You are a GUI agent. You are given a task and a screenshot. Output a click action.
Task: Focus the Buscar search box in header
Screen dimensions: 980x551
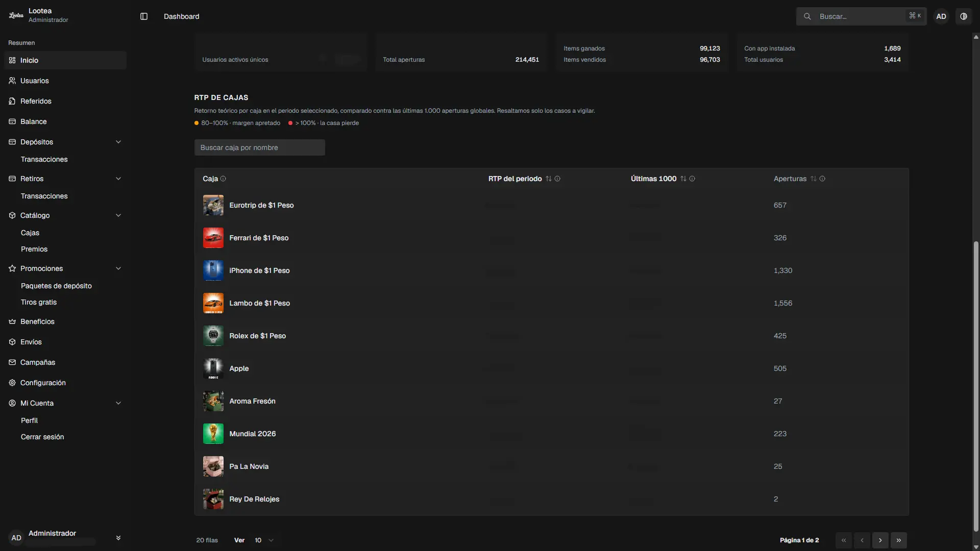[861, 16]
